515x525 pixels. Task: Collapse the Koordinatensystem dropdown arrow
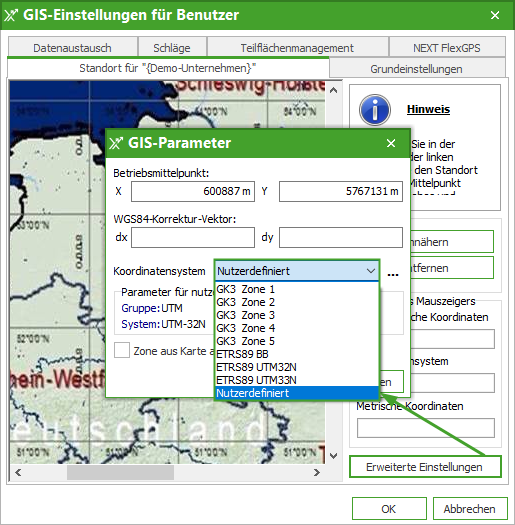pyautogui.click(x=371, y=271)
